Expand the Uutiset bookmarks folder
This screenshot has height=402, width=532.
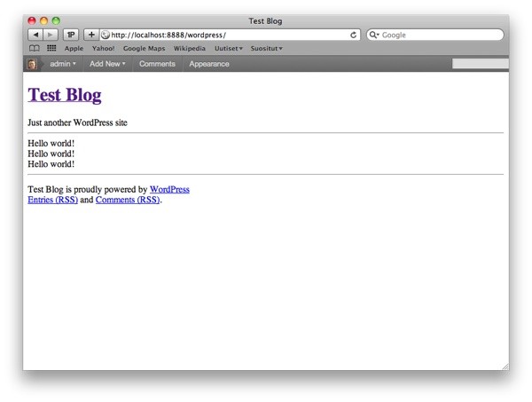coord(228,49)
